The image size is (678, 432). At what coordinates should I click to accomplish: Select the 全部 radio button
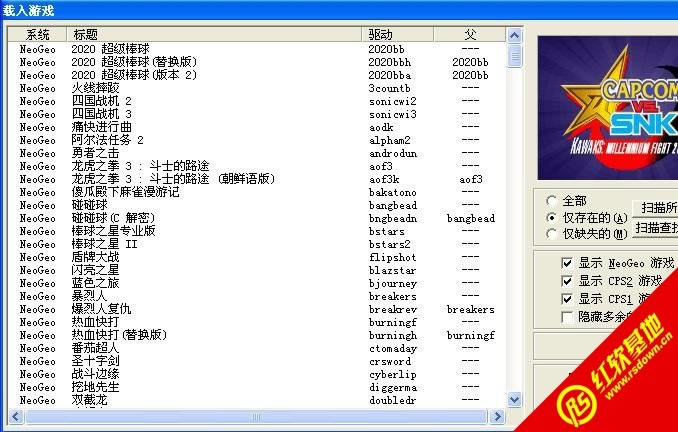pyautogui.click(x=553, y=200)
